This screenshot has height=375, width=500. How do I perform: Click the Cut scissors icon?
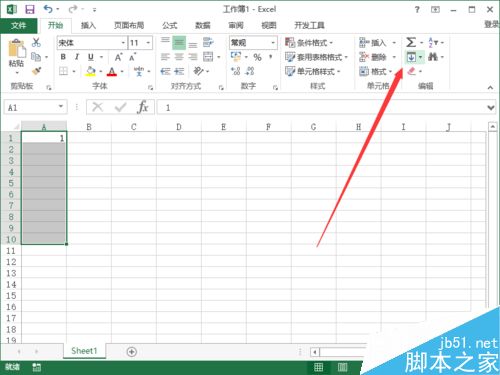coord(36,42)
